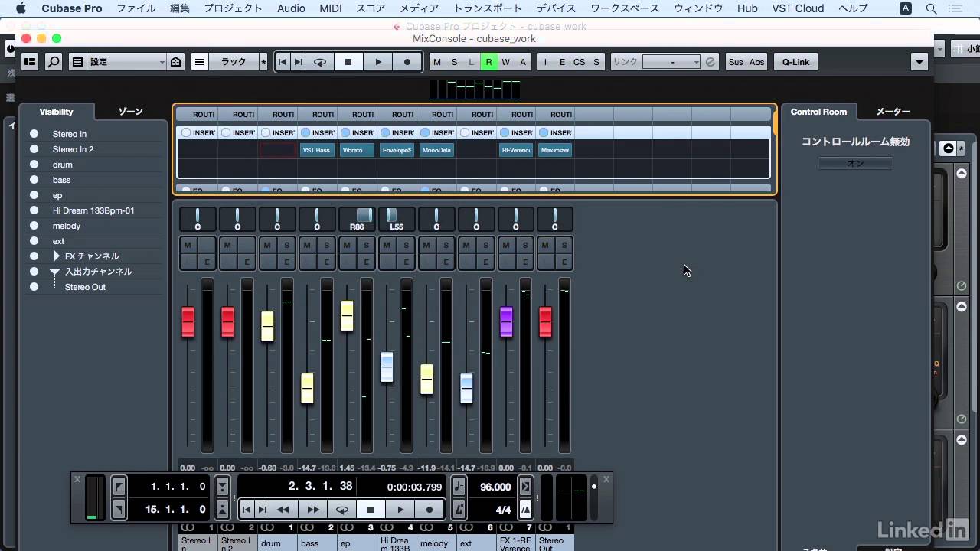Collapse the ROUTI routing rack on drum channel
Image resolution: width=980 pixels, height=551 pixels.
click(x=277, y=114)
